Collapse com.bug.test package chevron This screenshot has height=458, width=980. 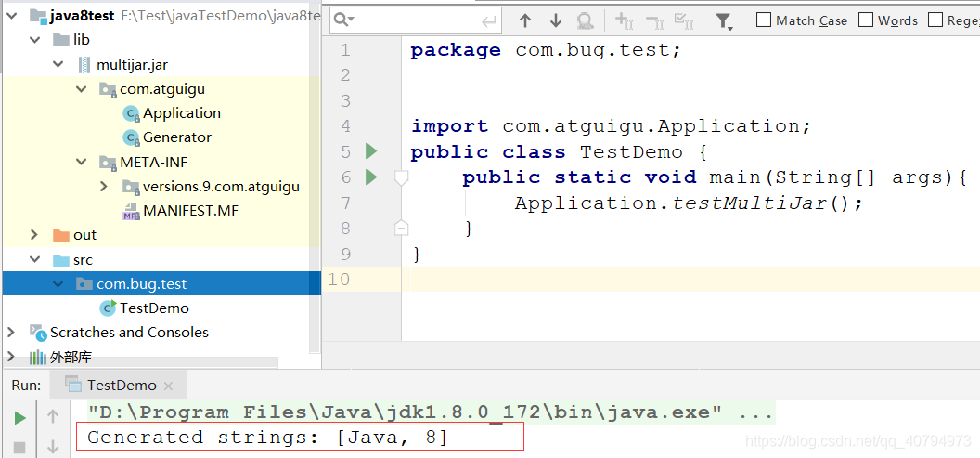58,284
